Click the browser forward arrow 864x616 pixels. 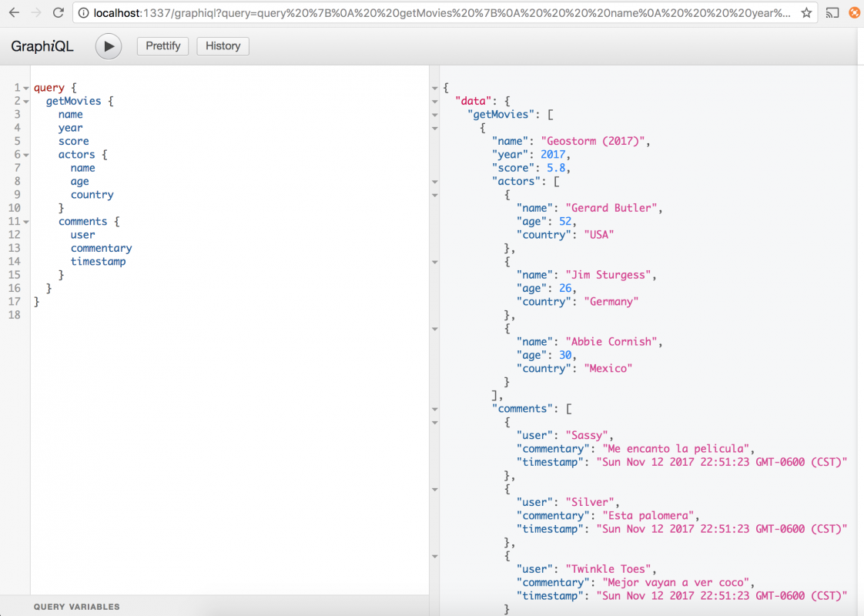[x=36, y=13]
